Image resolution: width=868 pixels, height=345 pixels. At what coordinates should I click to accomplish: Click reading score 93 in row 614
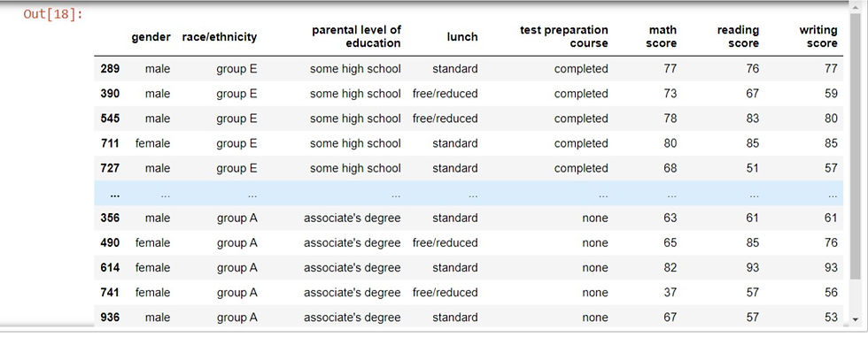pyautogui.click(x=752, y=268)
